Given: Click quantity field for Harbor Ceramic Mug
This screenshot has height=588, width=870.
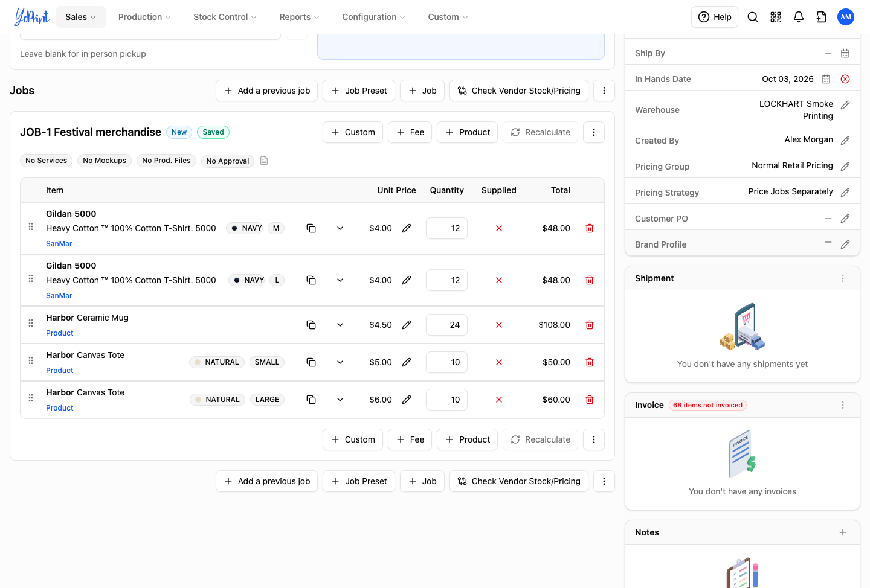Looking at the screenshot, I should pyautogui.click(x=446, y=325).
